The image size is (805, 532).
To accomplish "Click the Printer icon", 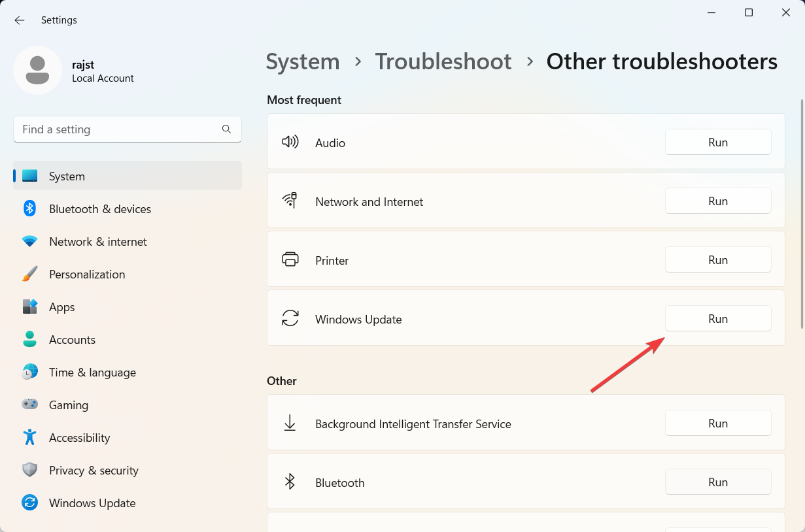I will click(290, 259).
